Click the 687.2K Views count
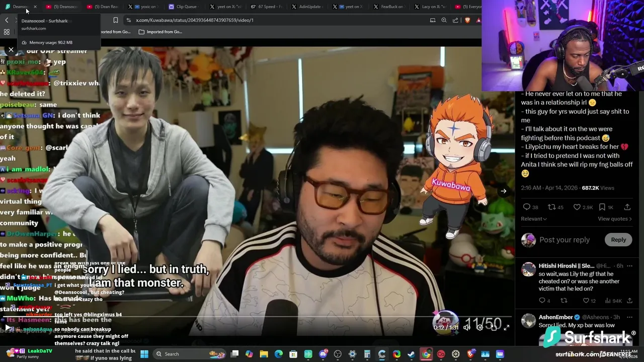This screenshot has width=644, height=362. click(x=598, y=188)
